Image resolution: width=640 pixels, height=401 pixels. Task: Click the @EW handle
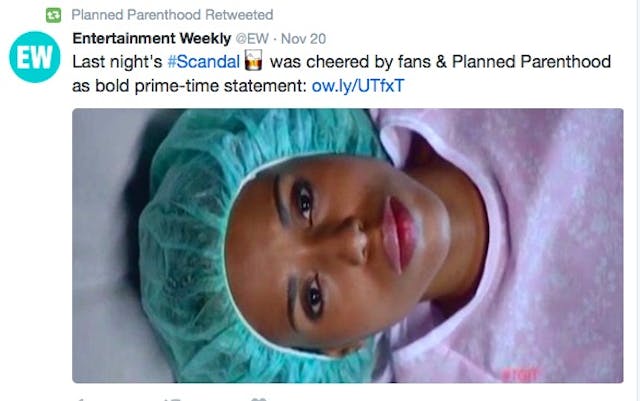tap(252, 39)
